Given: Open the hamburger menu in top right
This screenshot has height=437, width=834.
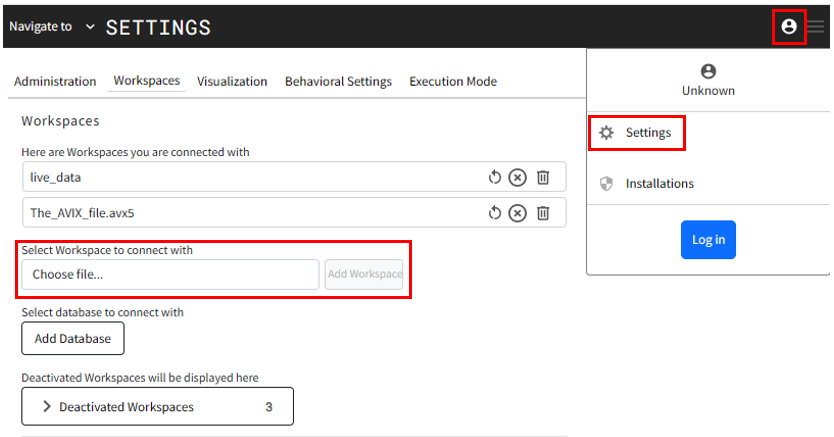Looking at the screenshot, I should tap(817, 27).
